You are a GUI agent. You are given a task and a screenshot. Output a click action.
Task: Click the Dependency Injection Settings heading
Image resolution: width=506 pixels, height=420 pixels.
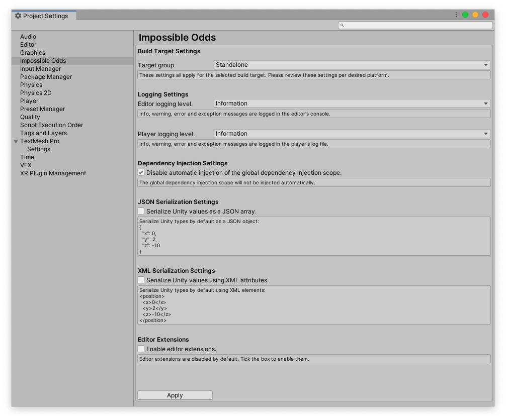pyautogui.click(x=183, y=163)
